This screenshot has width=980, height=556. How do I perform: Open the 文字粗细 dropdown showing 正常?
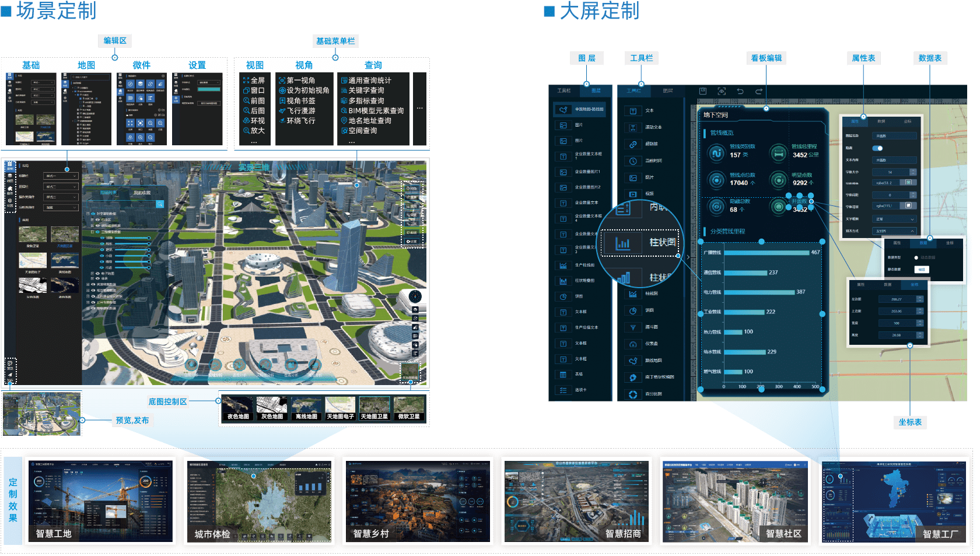[x=894, y=219]
